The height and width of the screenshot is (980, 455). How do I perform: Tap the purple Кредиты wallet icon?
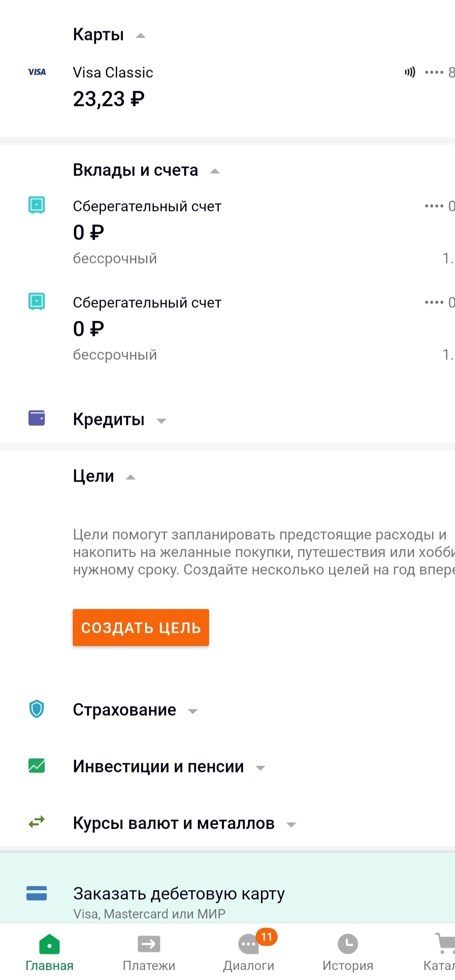(37, 418)
